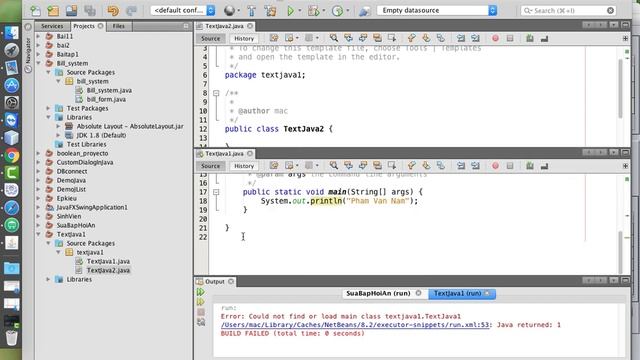The image size is (640, 360).
Task: Click the TextJava2 editor vertical scrollbar
Action: (x=620, y=88)
